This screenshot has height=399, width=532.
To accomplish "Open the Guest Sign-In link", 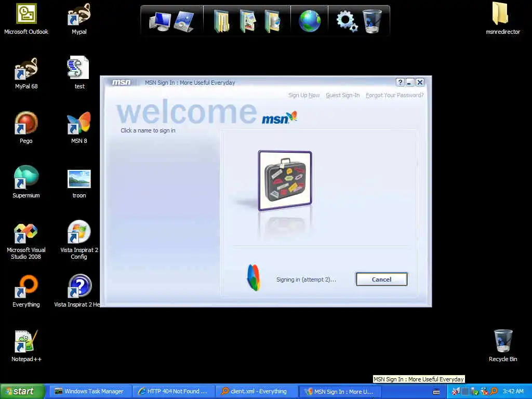I will click(x=343, y=96).
